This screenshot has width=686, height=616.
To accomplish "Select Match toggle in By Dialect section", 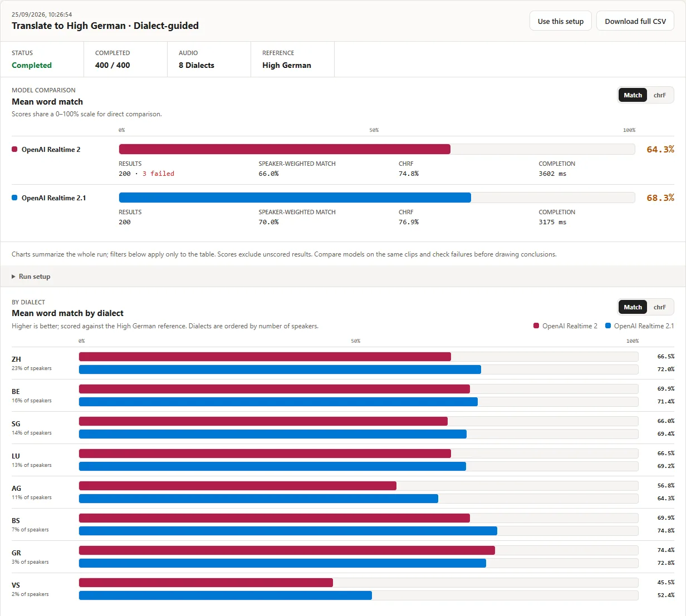I will pyautogui.click(x=633, y=307).
